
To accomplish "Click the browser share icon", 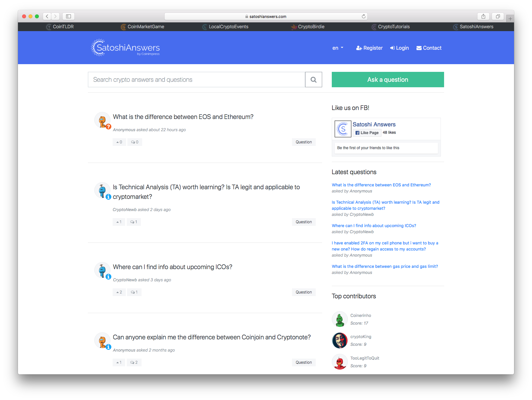I will pos(483,16).
